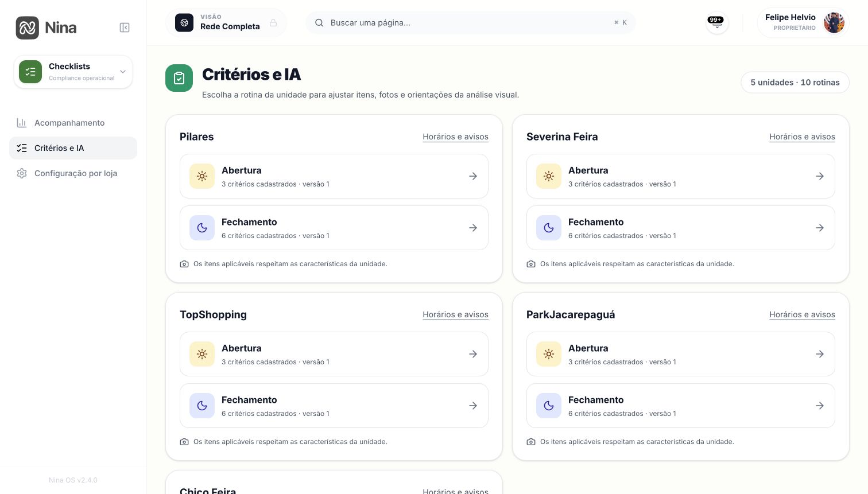Image resolution: width=868 pixels, height=494 pixels.
Task: Click the TopShopping unit title
Action: (x=213, y=314)
